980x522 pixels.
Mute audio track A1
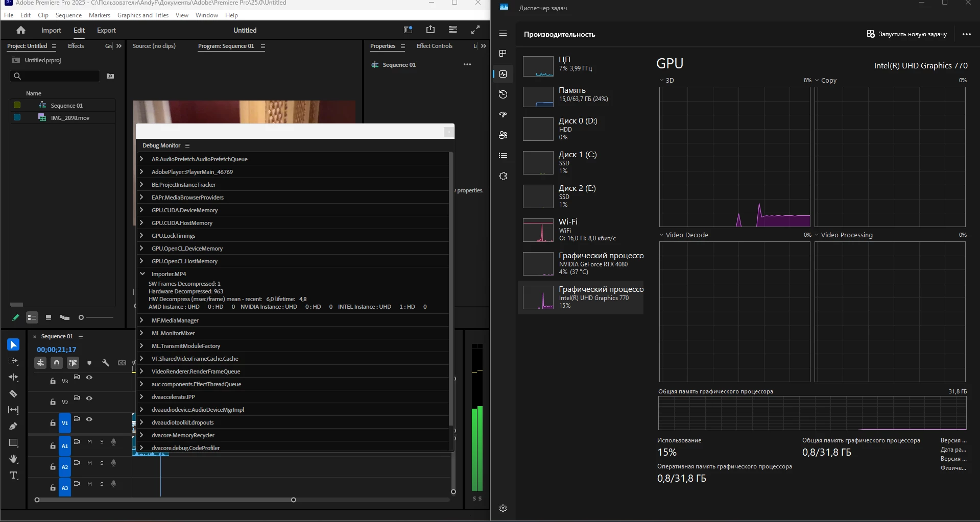point(89,442)
